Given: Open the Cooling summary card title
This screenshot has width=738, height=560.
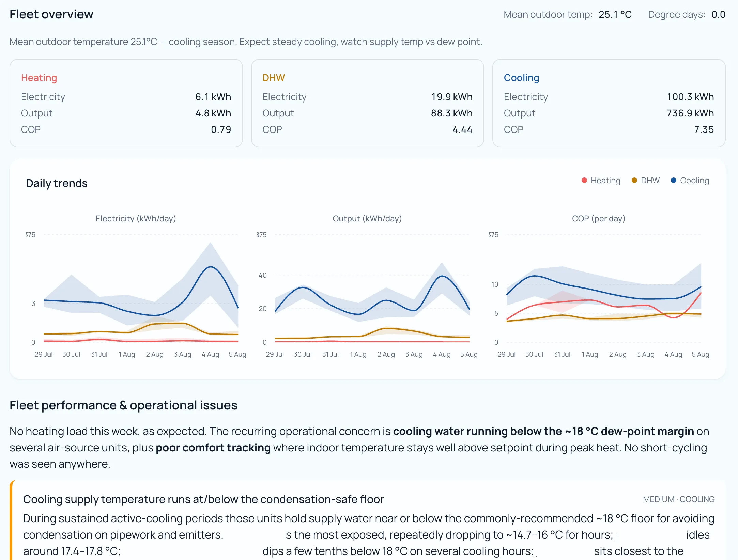Looking at the screenshot, I should click(521, 78).
